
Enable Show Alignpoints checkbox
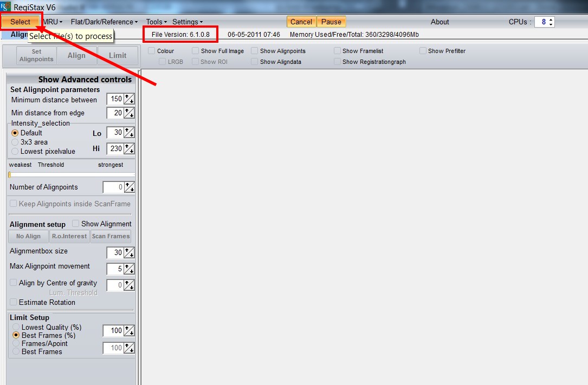click(255, 50)
